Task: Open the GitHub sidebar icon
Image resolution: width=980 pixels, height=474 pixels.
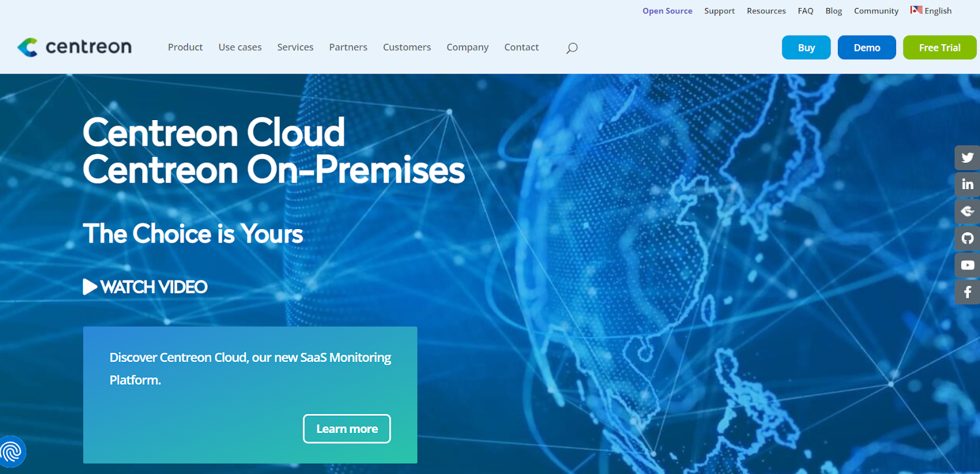Action: [967, 238]
